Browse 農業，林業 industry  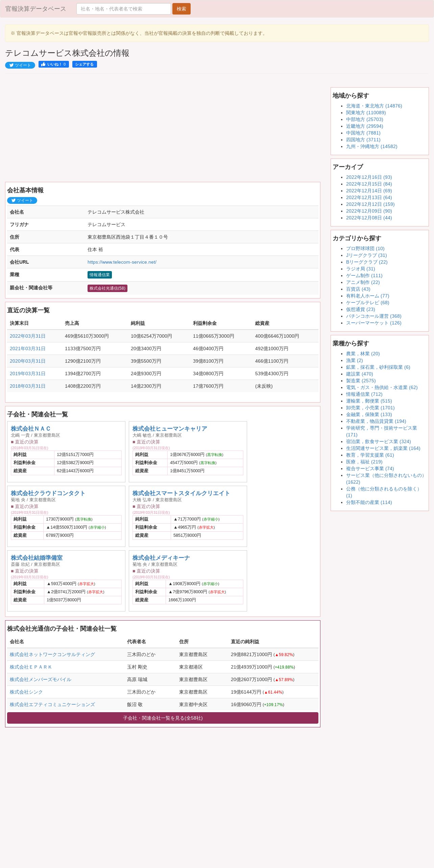(x=363, y=354)
